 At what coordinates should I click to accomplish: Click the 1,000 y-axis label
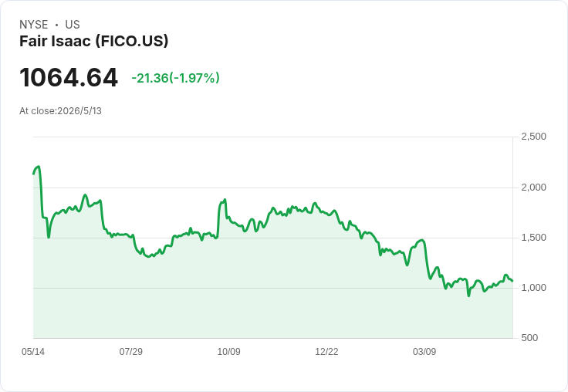[x=533, y=288]
